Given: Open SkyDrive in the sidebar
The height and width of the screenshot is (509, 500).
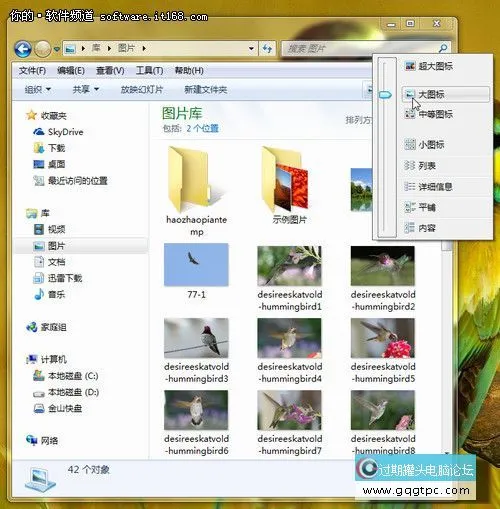Looking at the screenshot, I should [58, 132].
